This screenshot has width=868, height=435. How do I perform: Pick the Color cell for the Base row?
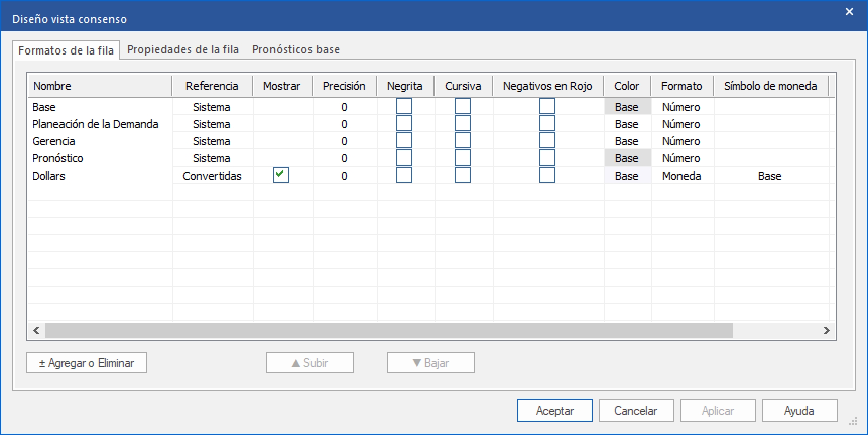[627, 107]
